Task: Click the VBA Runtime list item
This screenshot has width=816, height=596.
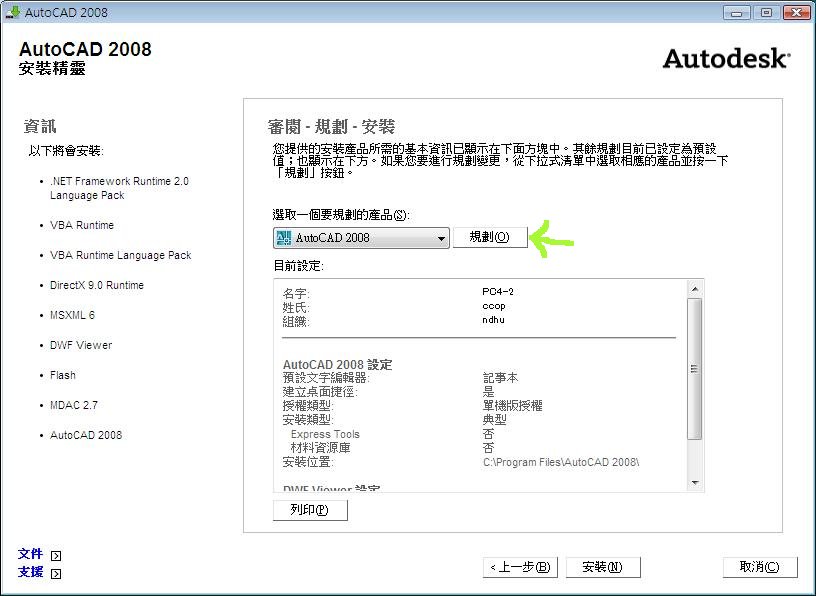Action: pyautogui.click(x=82, y=225)
